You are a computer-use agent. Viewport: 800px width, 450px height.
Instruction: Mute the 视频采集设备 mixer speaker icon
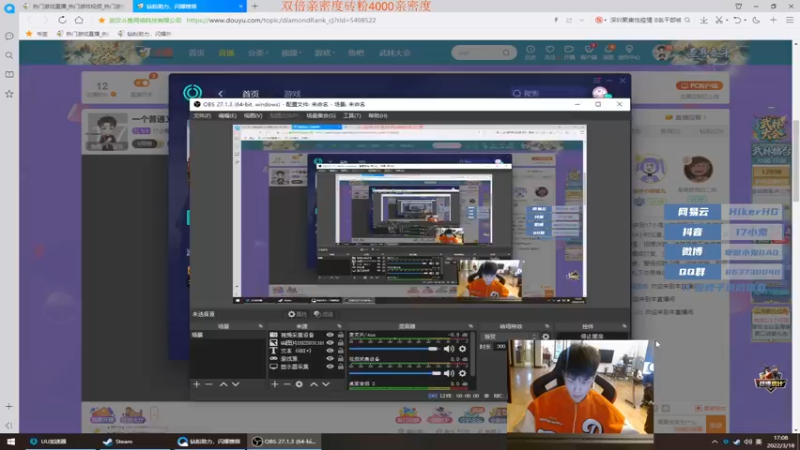pos(448,373)
